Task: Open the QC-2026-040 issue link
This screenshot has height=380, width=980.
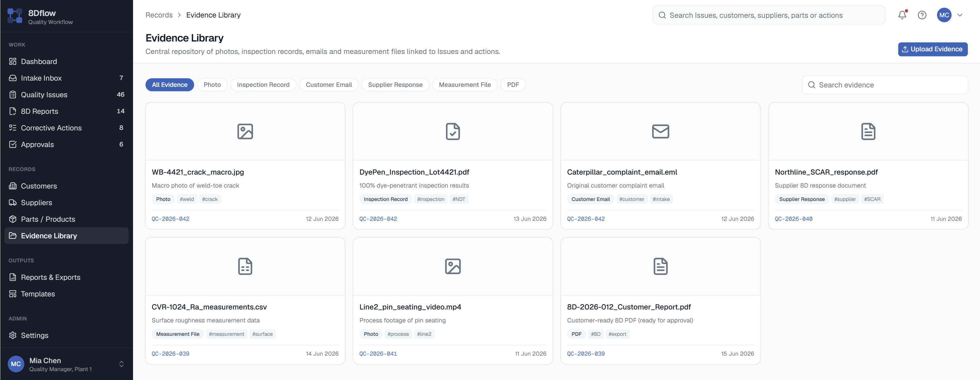Action: 793,219
